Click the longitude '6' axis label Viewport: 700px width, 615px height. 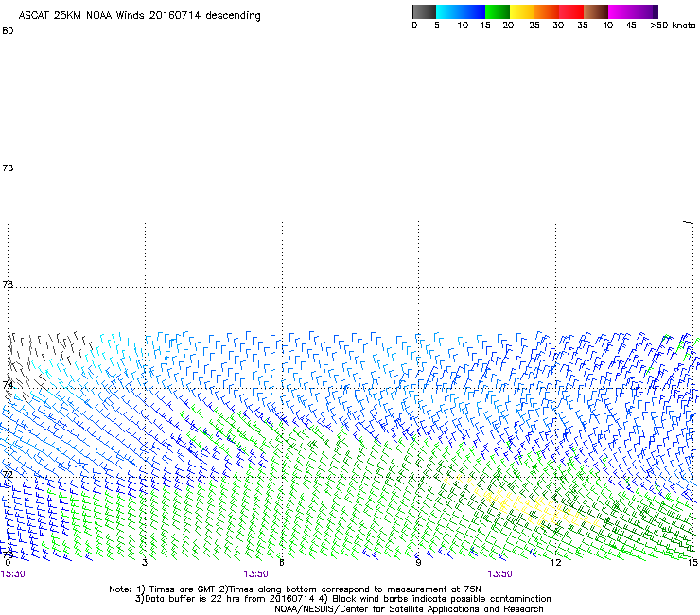click(x=282, y=562)
